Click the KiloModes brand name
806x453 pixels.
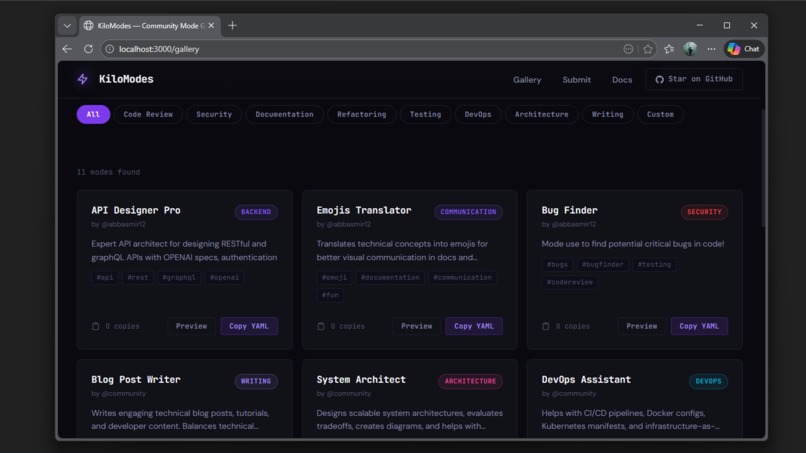[126, 79]
